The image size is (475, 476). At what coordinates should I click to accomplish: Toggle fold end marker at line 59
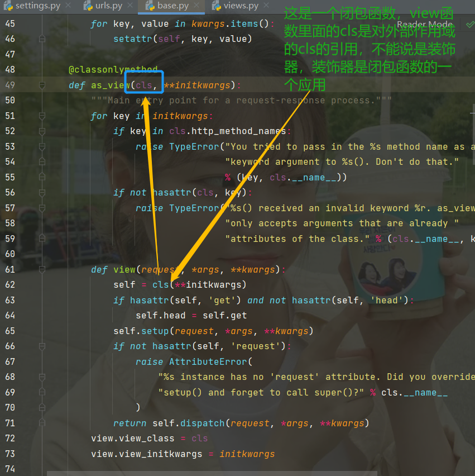coord(42,239)
